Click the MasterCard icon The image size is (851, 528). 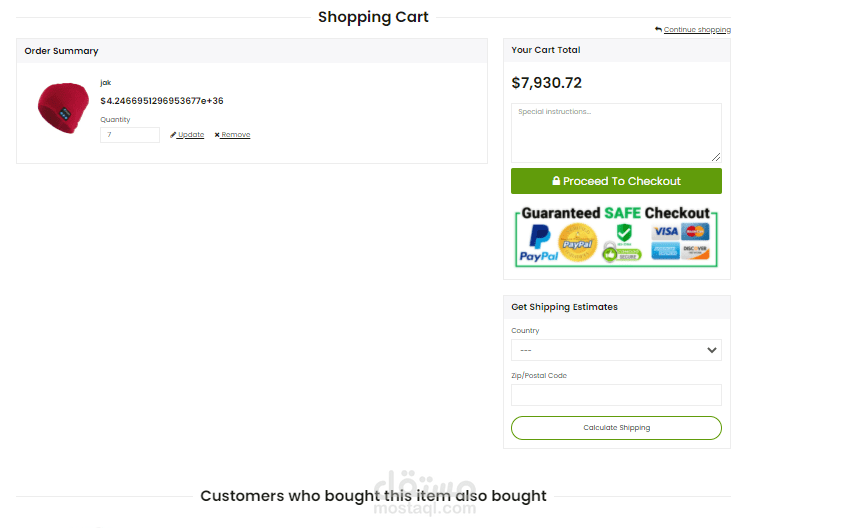(x=694, y=232)
